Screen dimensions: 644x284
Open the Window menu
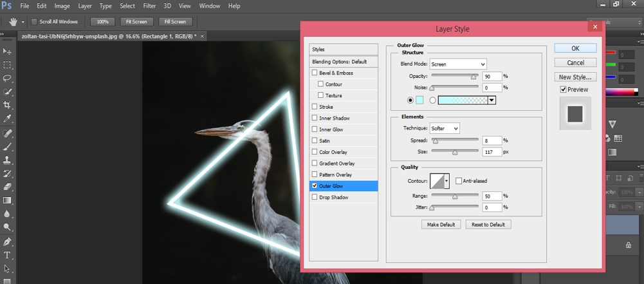[x=210, y=6]
